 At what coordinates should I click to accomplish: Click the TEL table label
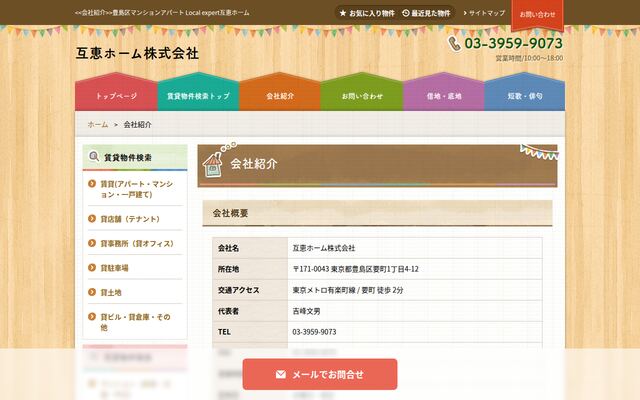tap(224, 332)
